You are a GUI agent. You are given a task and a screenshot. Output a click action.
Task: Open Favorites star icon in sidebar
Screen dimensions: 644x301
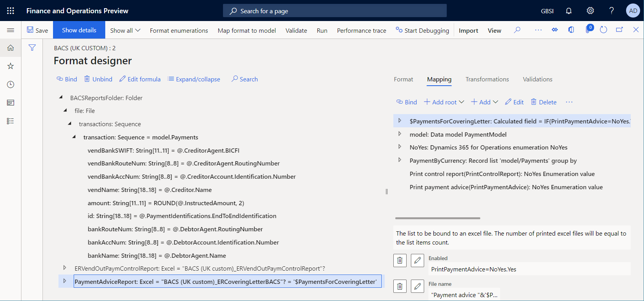(11, 66)
